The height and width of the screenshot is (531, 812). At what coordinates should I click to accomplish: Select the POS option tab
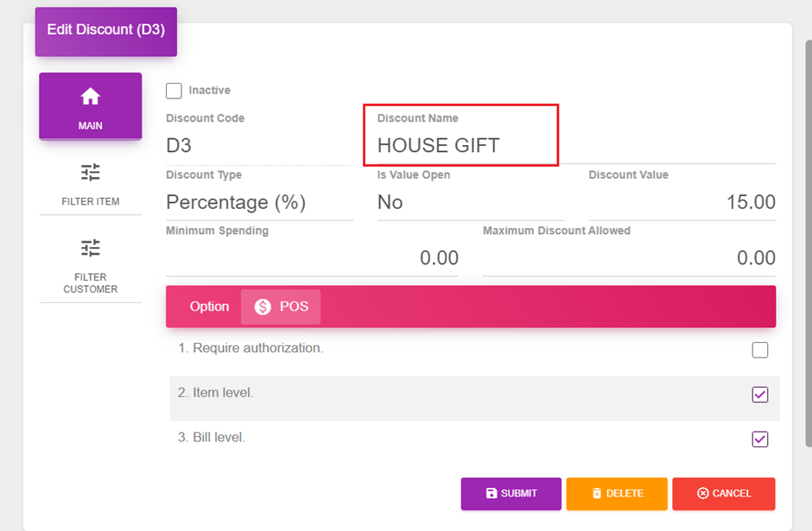tap(281, 307)
